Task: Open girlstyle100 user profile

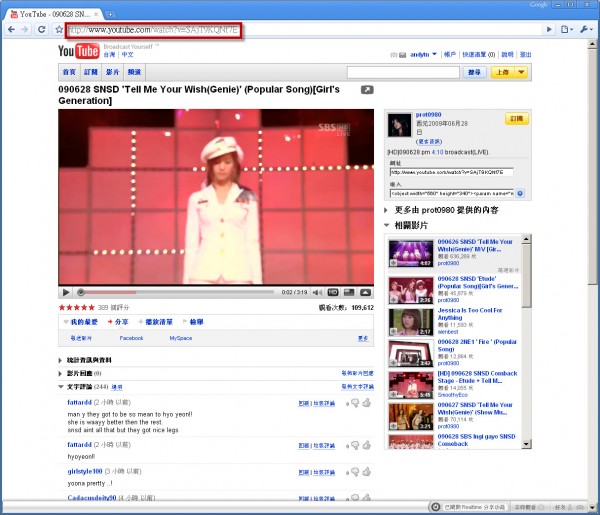Action: coord(85,471)
